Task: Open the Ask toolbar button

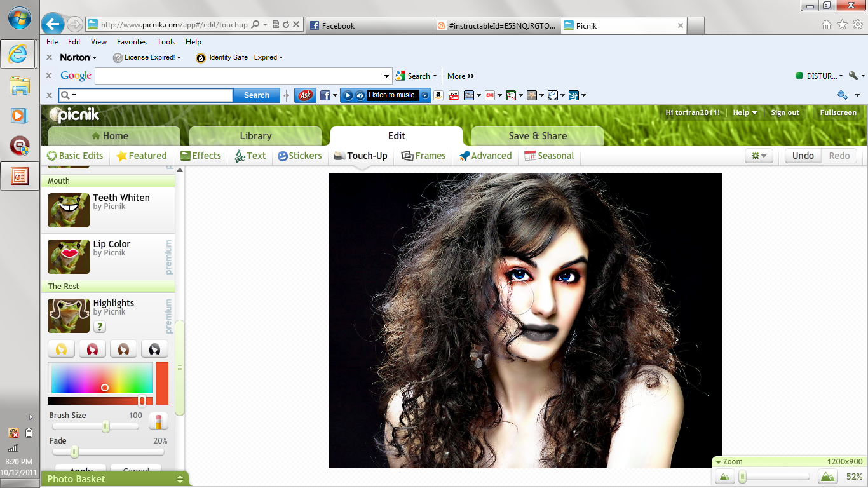Action: [305, 95]
